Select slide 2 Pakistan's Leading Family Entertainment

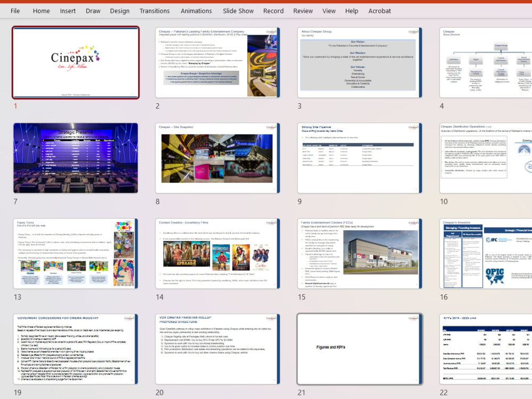click(x=218, y=62)
